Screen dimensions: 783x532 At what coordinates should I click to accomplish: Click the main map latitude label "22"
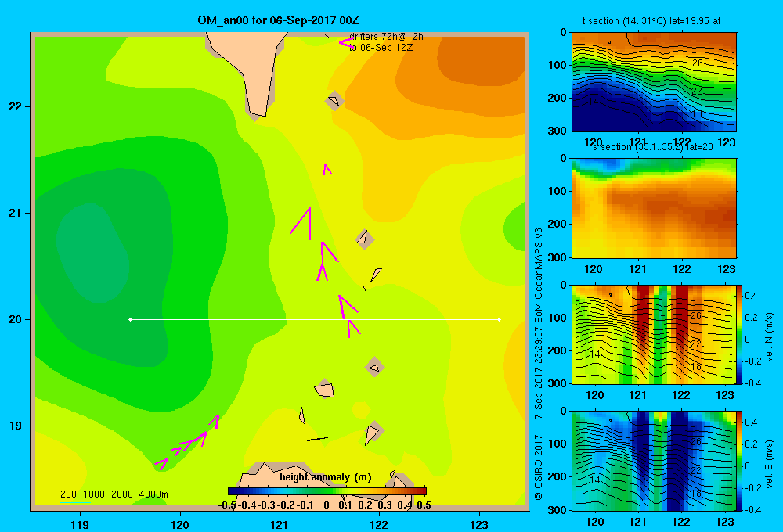(x=16, y=106)
